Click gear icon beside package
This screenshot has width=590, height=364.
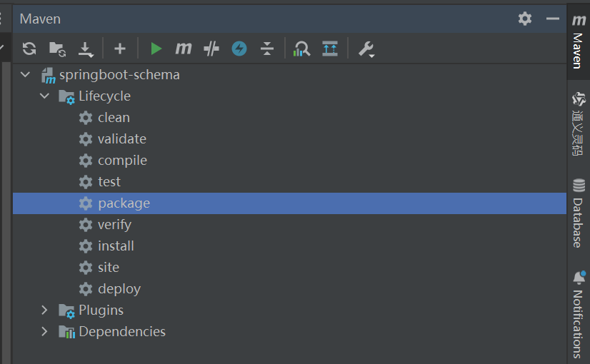pyautogui.click(x=86, y=203)
